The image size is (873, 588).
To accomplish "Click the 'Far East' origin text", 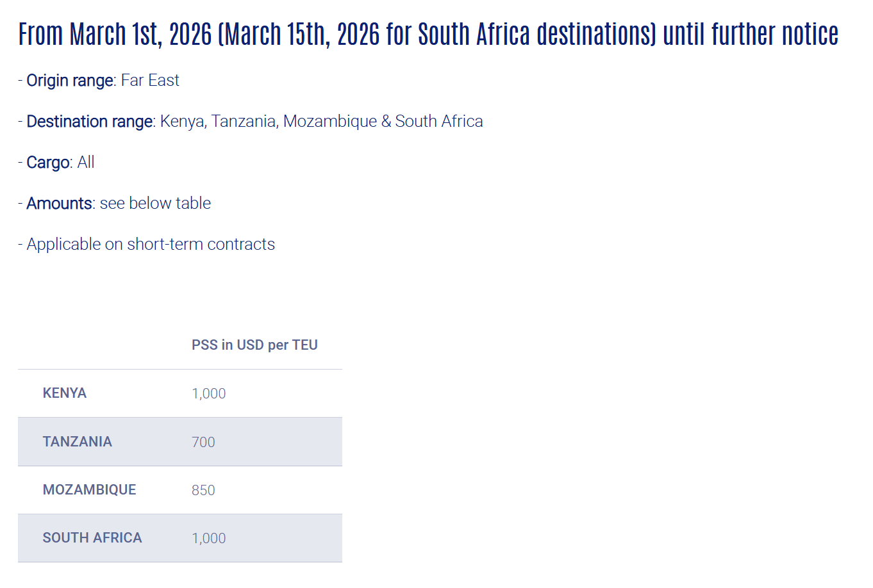I will [x=150, y=81].
